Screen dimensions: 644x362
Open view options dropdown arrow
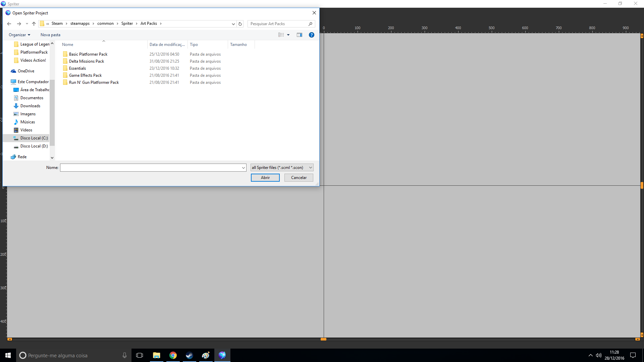click(288, 35)
